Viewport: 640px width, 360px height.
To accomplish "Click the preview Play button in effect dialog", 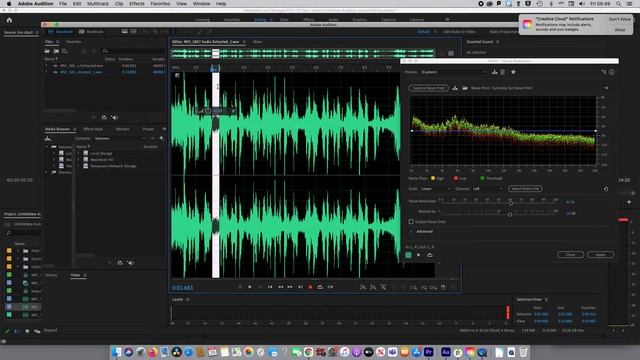I will (418, 255).
